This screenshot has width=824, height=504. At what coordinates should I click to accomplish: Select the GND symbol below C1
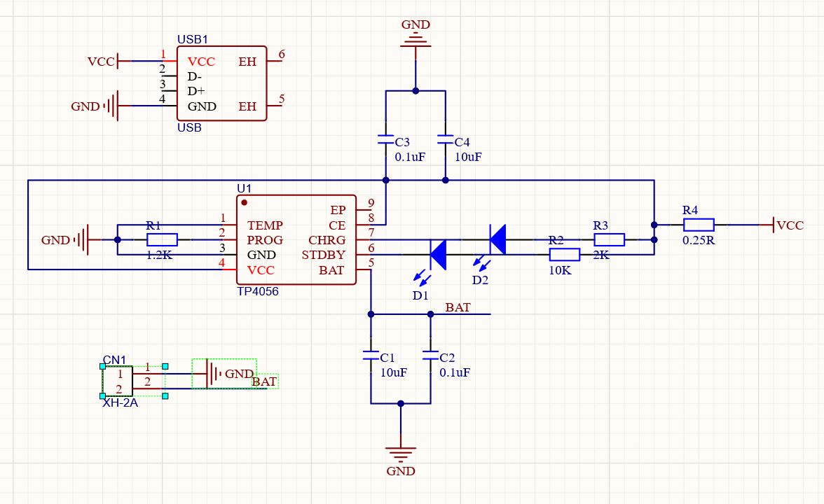[x=401, y=451]
